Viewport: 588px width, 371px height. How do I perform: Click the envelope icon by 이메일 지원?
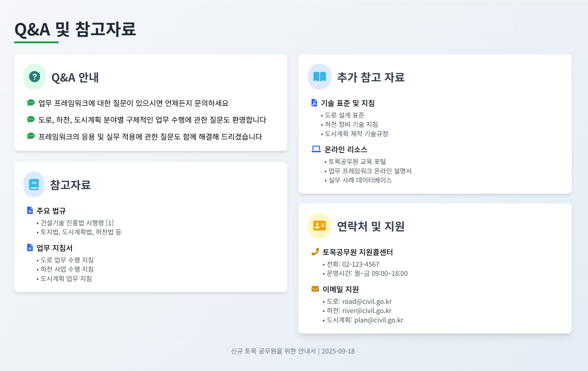[x=315, y=289]
